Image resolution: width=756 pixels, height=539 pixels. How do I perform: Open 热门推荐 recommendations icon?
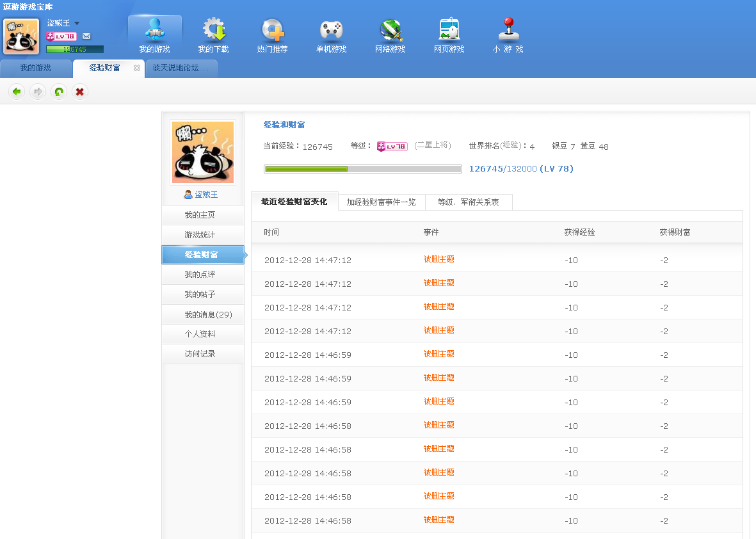[273, 36]
